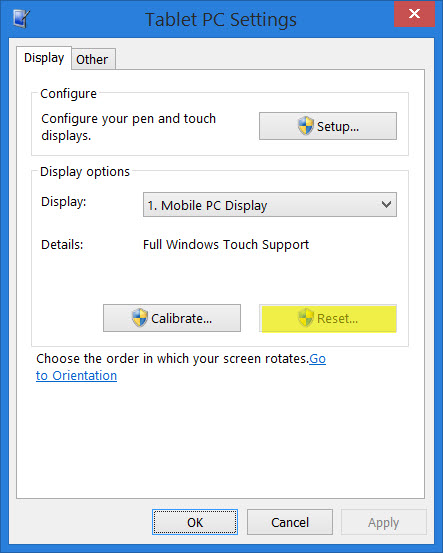Click the Configure your pen and touch text
This screenshot has height=553, width=443.
click(128, 119)
